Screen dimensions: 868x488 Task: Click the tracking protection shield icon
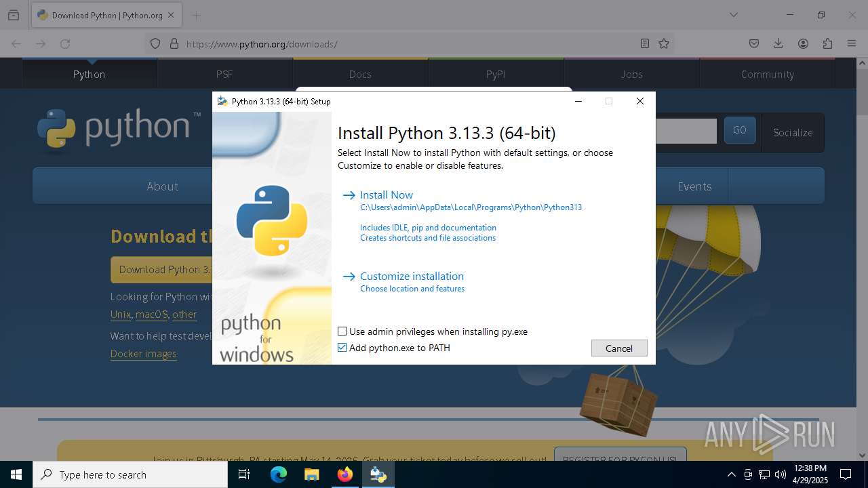click(x=155, y=43)
